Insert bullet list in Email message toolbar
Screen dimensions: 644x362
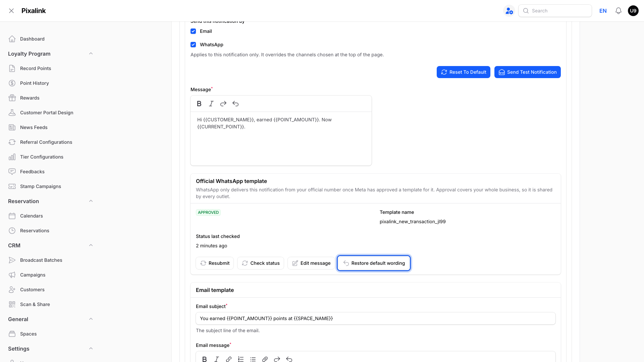(253, 359)
